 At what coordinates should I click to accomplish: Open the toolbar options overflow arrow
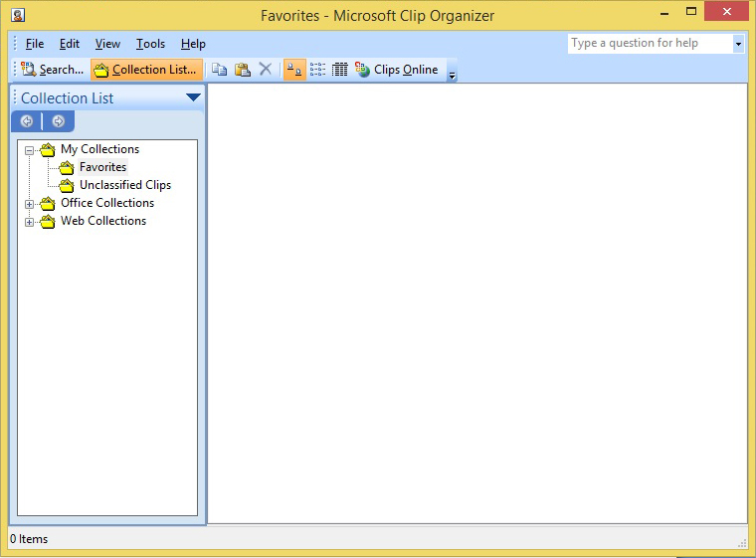[452, 72]
